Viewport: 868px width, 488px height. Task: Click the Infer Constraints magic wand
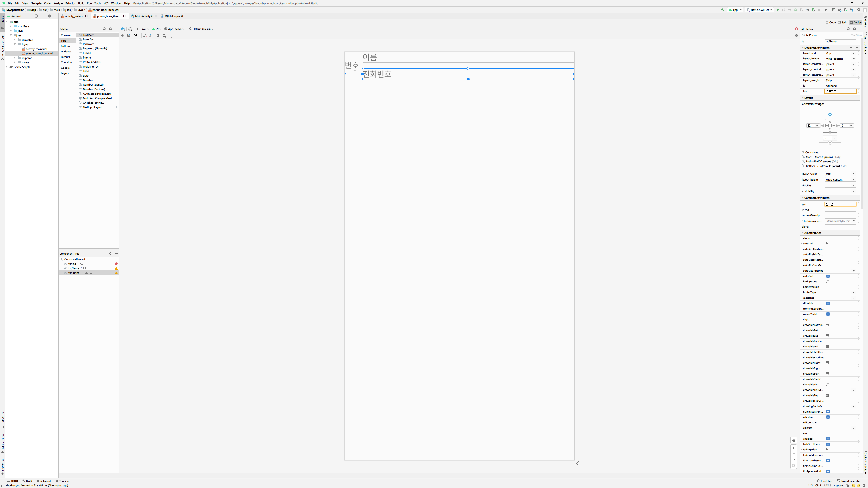point(151,36)
